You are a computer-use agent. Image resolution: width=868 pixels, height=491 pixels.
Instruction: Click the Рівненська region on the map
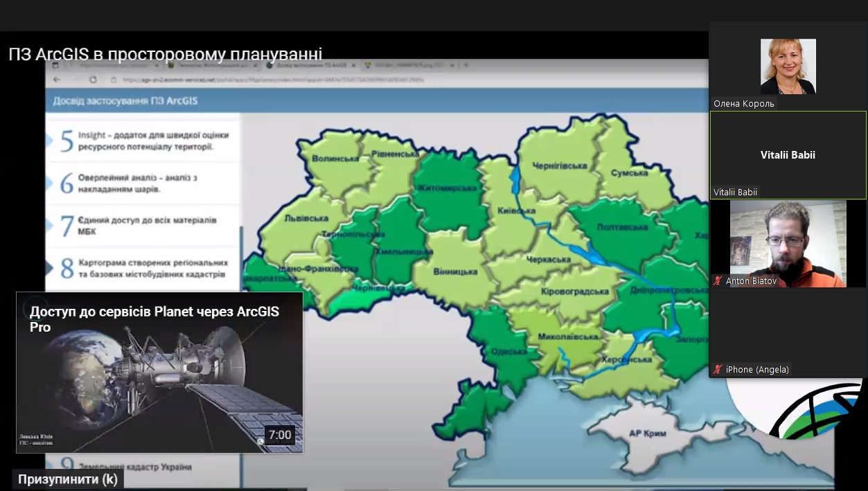[395, 154]
